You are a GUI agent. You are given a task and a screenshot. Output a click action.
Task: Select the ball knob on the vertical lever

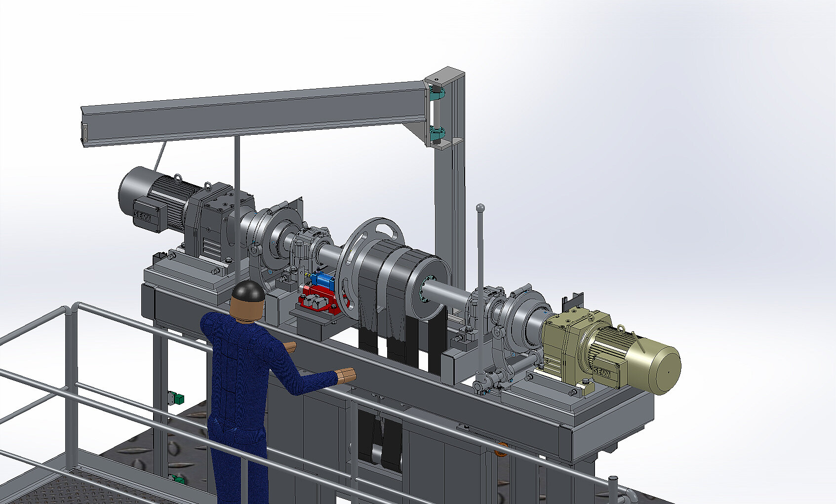click(480, 207)
